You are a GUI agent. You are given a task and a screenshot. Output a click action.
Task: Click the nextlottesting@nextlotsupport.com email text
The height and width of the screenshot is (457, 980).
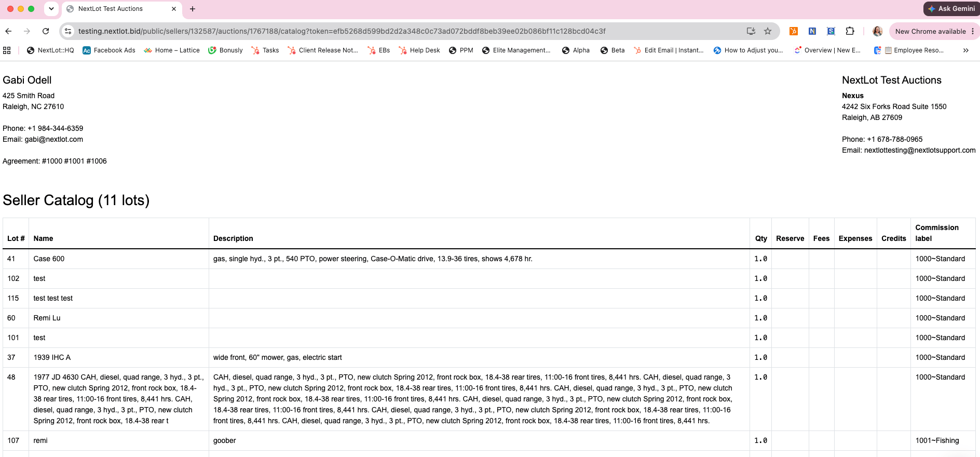920,150
